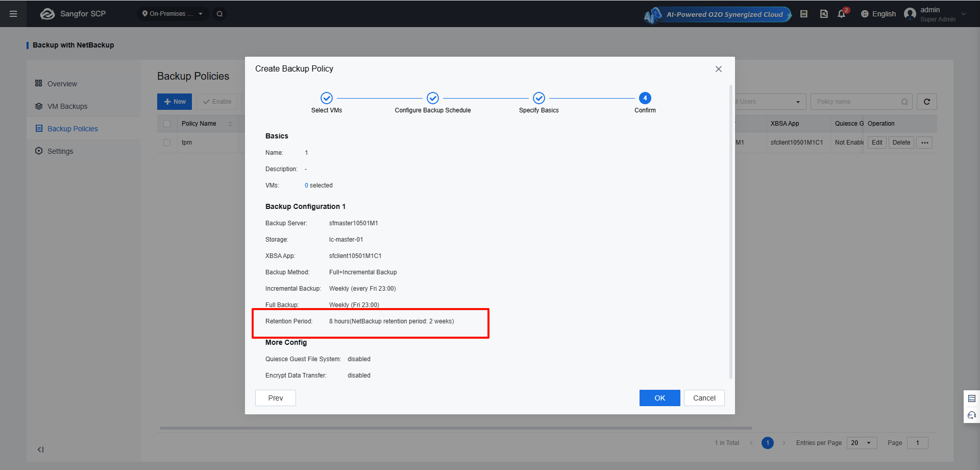This screenshot has width=980, height=470.
Task: Click the 'Full+Incremental Backup' method value
Action: pos(363,272)
